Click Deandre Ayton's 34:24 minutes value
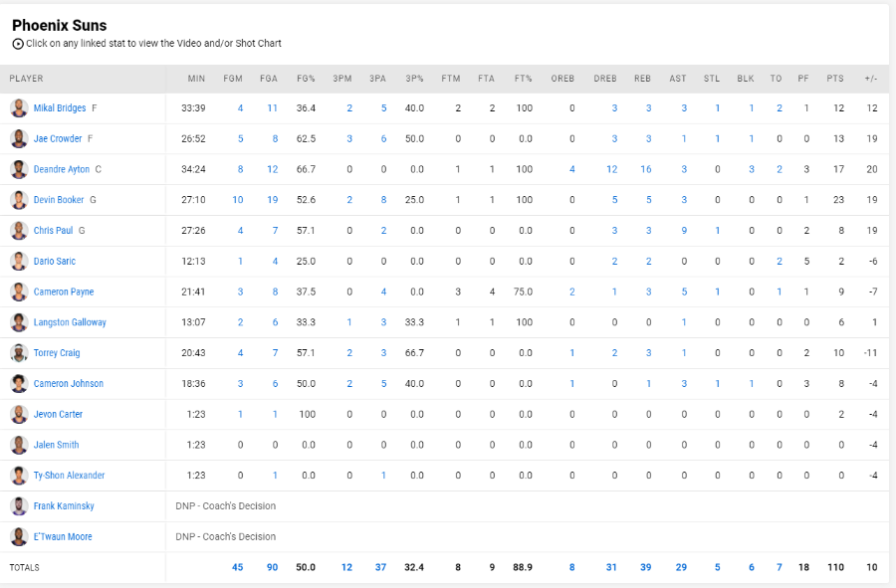 pyautogui.click(x=193, y=169)
